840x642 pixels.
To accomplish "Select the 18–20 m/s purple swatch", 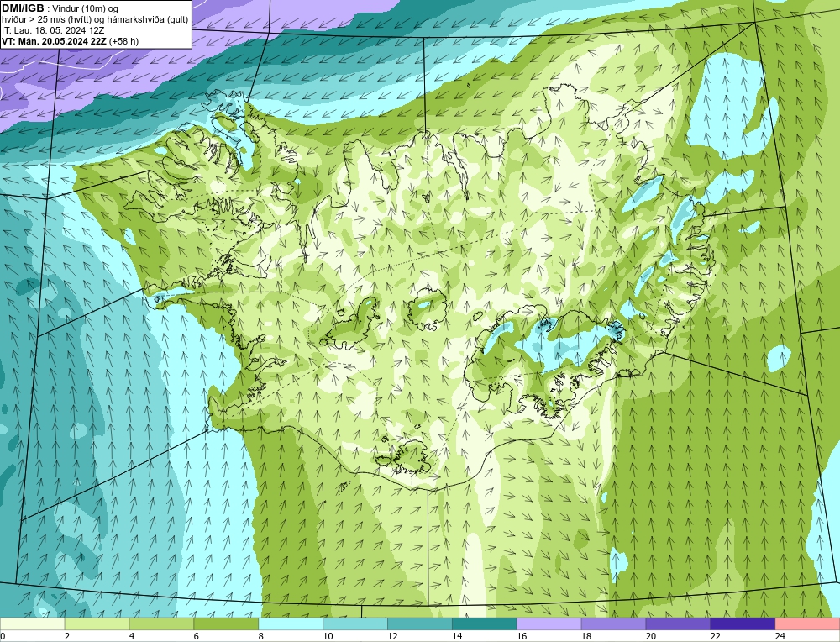I will pos(613,624).
